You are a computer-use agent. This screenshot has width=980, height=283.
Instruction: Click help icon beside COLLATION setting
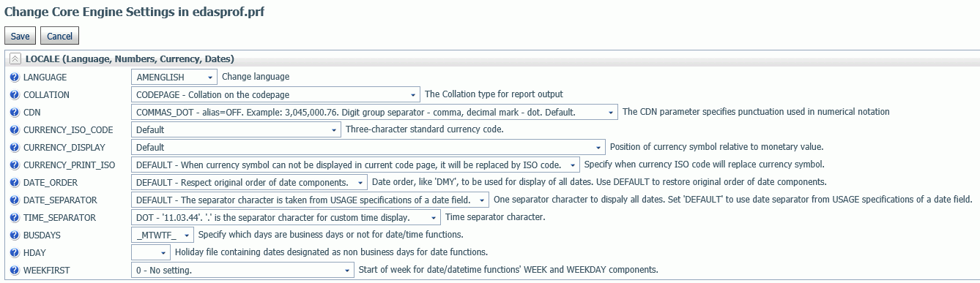[x=15, y=94]
